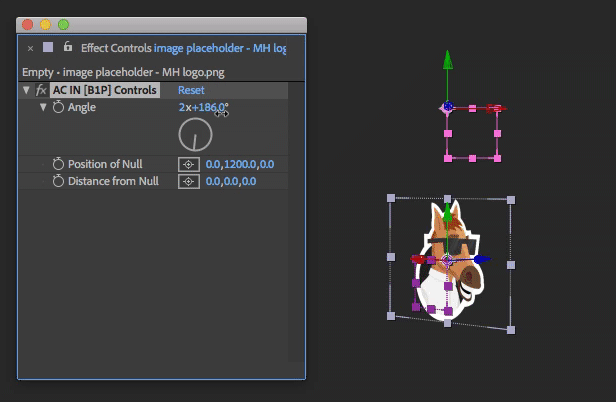Viewport: 616px width, 402px height.
Task: Collapse the Angle property triangle
Action: click(x=43, y=107)
